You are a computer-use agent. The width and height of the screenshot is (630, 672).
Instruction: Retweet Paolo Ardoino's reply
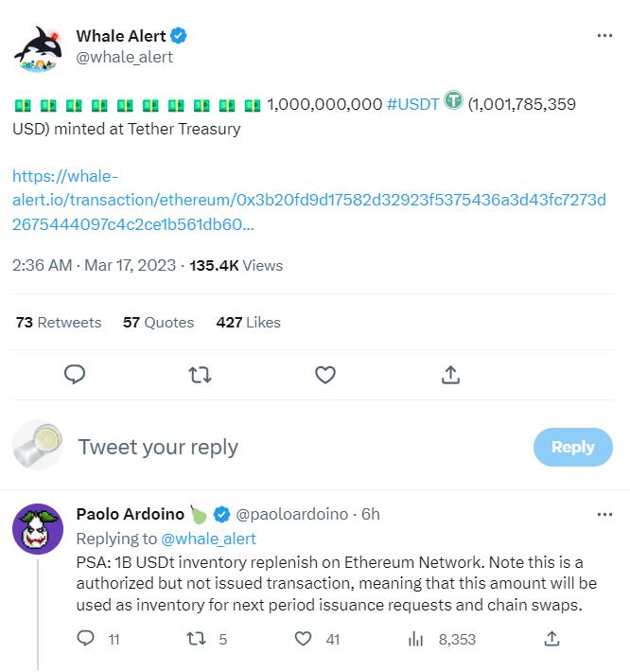pos(197,640)
